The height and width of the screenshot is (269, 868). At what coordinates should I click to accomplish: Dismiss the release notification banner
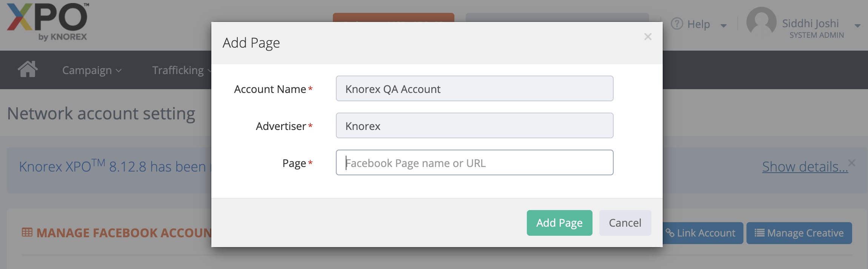click(x=852, y=162)
